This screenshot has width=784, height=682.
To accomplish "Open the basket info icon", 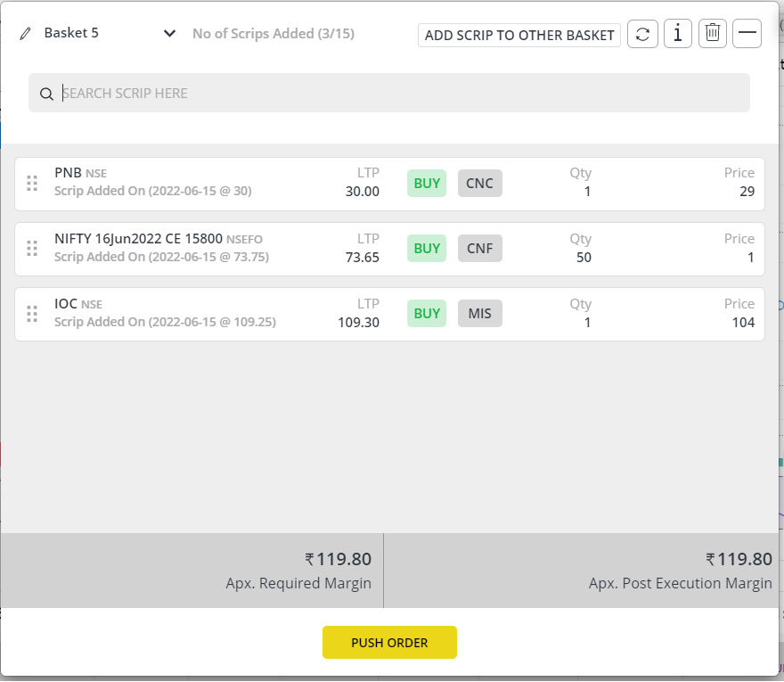I will (677, 34).
